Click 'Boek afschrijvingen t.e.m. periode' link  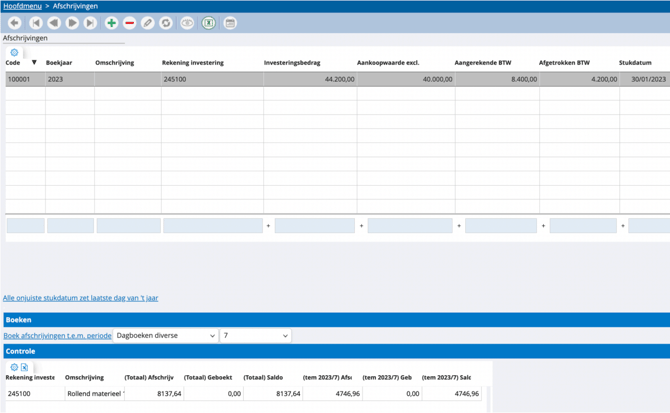57,336
